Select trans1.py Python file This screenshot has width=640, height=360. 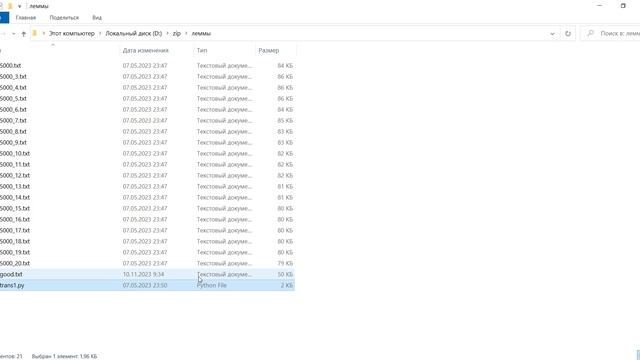tap(12, 285)
